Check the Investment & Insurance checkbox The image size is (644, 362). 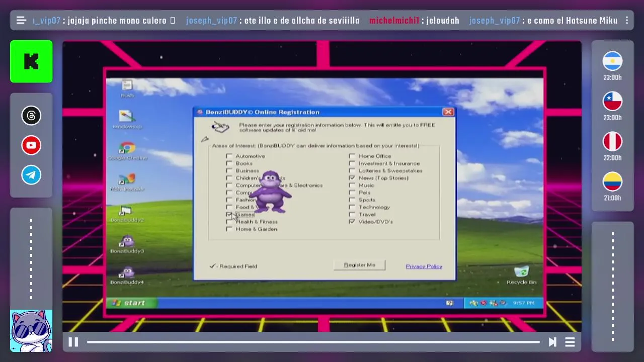coord(352,163)
